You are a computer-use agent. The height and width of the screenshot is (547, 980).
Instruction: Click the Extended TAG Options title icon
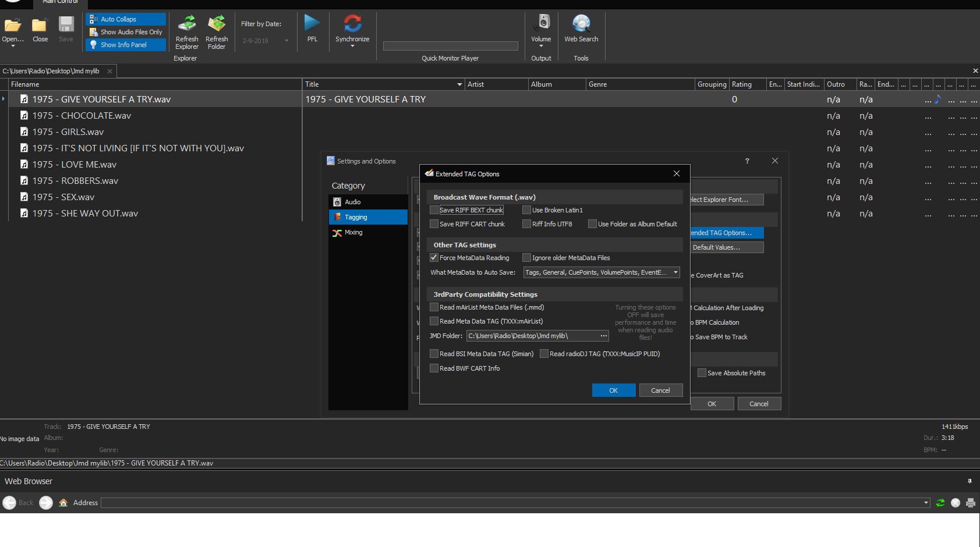(429, 173)
